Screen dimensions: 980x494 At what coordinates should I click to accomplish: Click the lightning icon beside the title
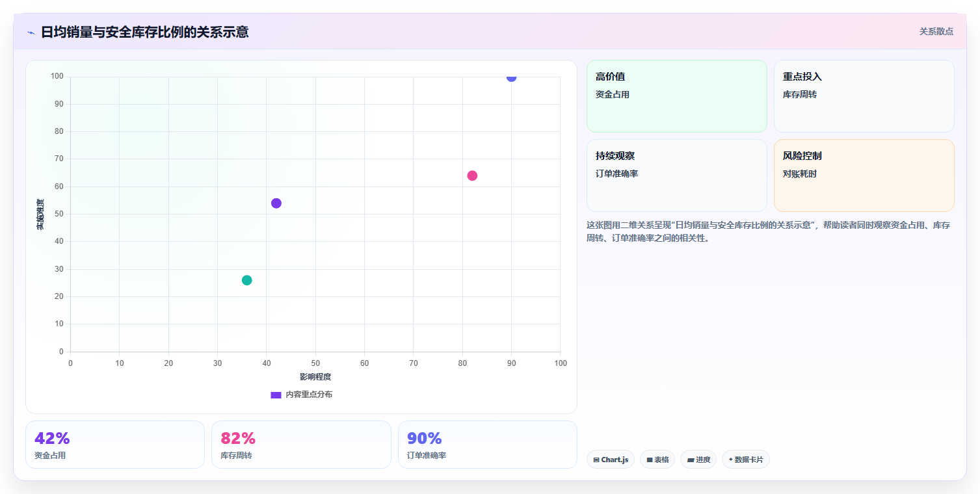click(31, 32)
